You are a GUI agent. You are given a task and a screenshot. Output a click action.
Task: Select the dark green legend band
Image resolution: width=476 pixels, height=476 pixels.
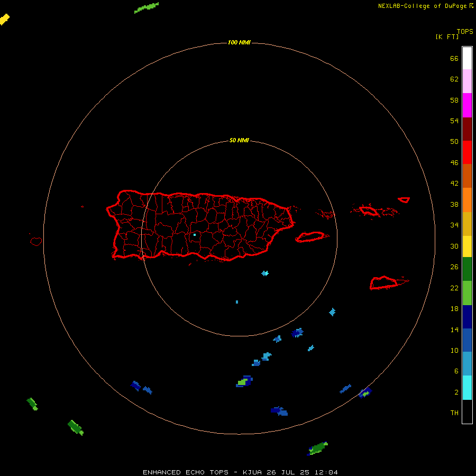click(x=467, y=269)
